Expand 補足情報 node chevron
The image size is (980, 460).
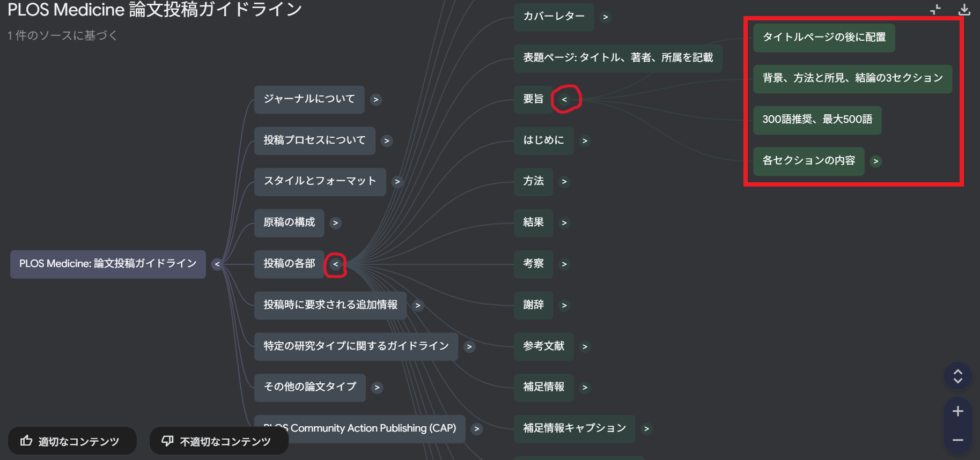[585, 388]
